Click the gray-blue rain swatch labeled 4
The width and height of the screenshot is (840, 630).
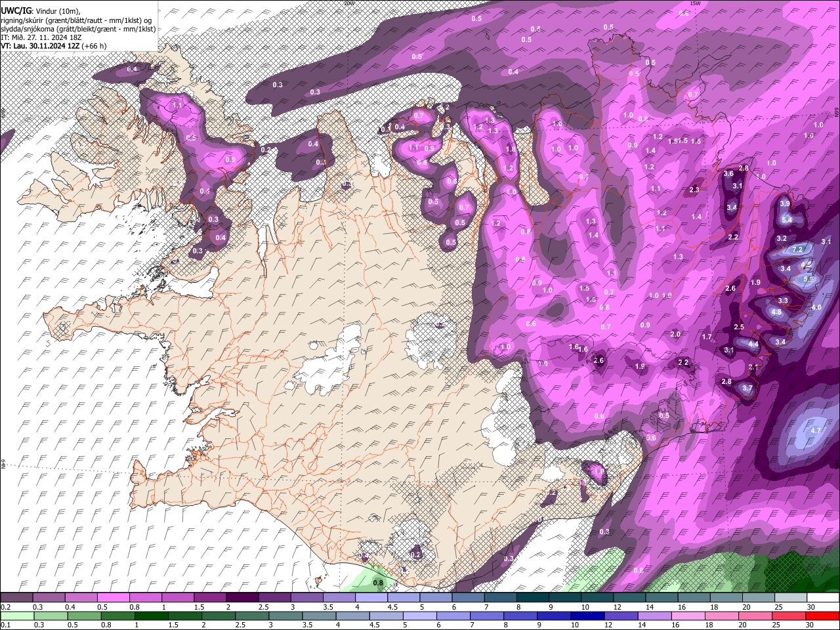352,616
